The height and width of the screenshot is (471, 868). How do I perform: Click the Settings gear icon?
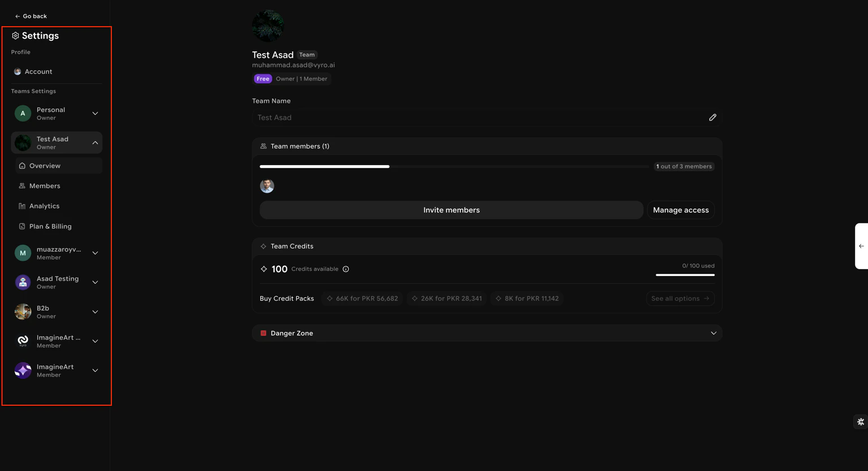(x=15, y=36)
